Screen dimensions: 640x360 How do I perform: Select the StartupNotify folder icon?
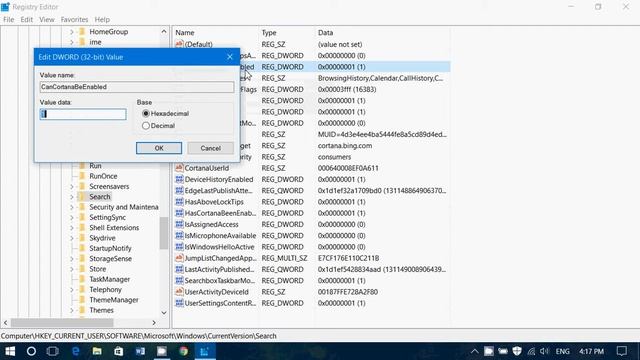(82, 248)
